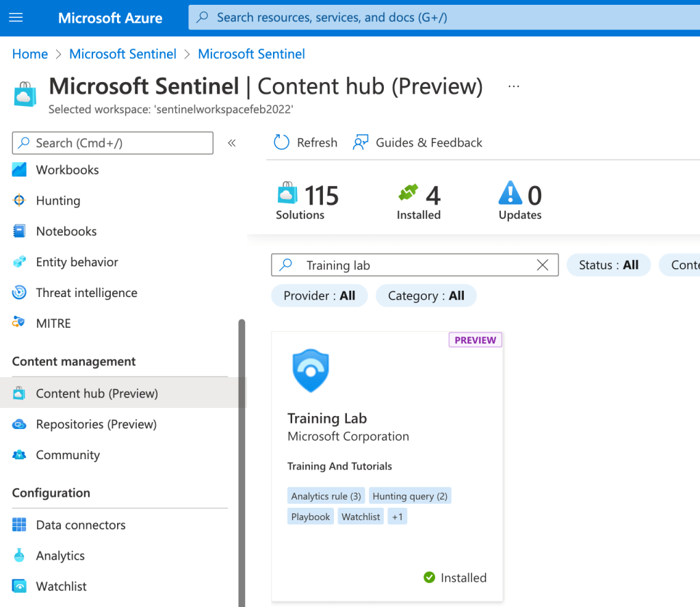Go to Home breadcrumb link
Image resolution: width=700 pixels, height=607 pixels.
30,54
